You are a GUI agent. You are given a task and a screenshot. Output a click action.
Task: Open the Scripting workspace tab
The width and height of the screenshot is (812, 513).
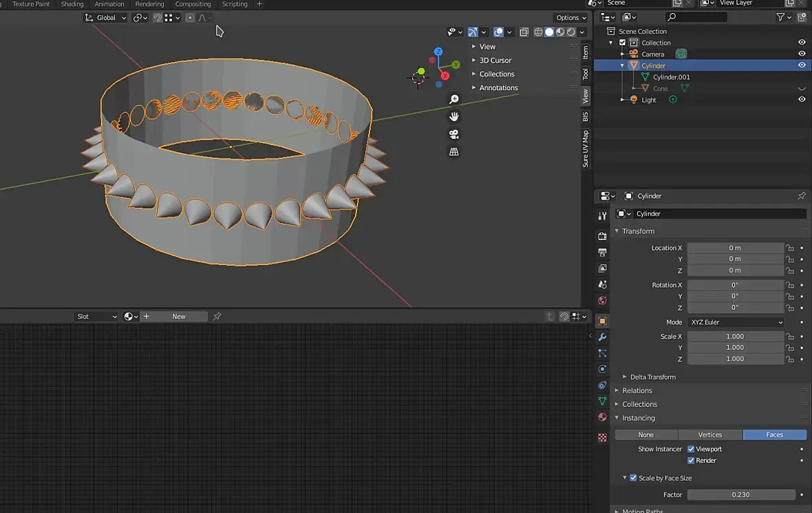click(x=235, y=4)
